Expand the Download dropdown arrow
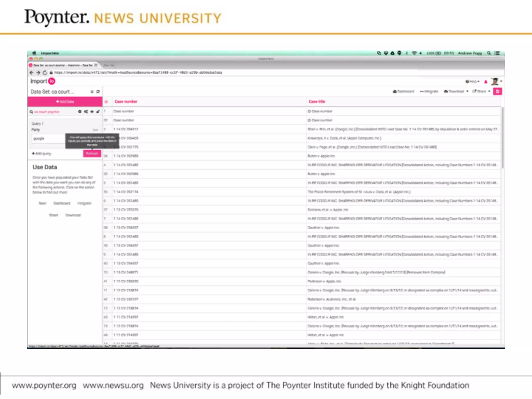 coord(467,91)
